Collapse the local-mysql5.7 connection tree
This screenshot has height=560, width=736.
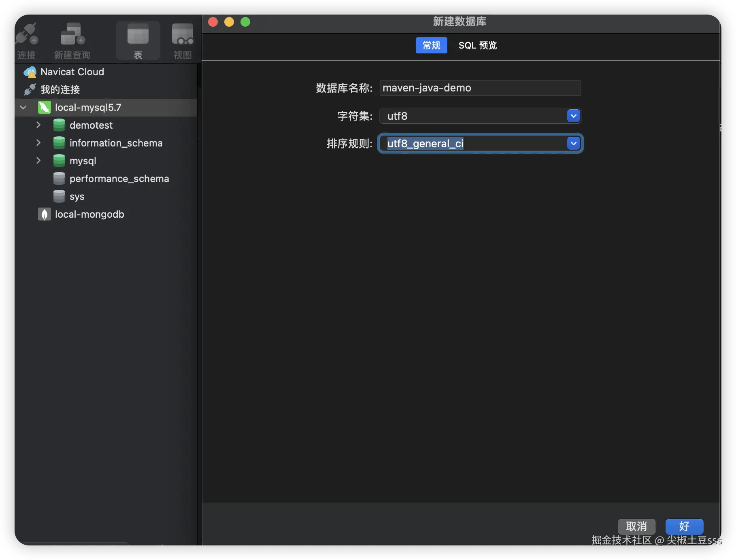pyautogui.click(x=23, y=108)
